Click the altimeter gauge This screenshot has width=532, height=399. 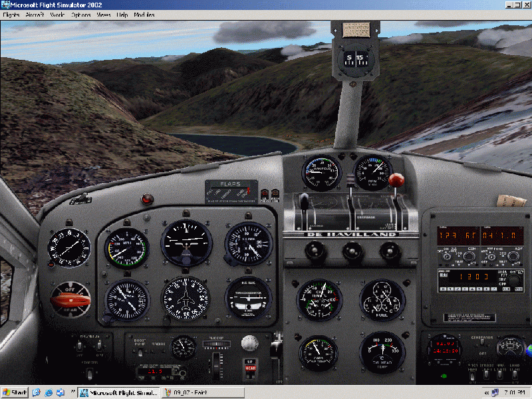(x=248, y=243)
